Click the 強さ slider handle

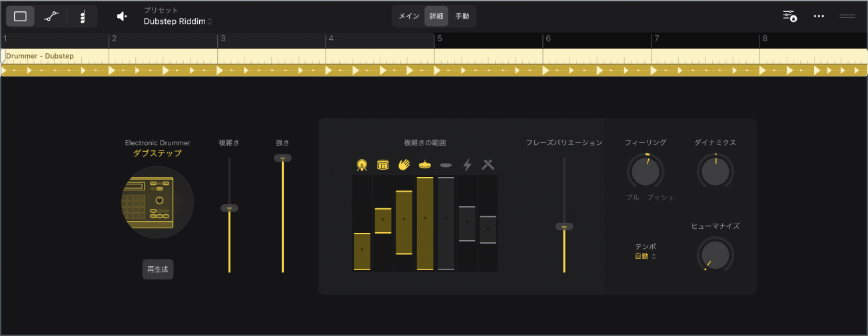click(282, 158)
